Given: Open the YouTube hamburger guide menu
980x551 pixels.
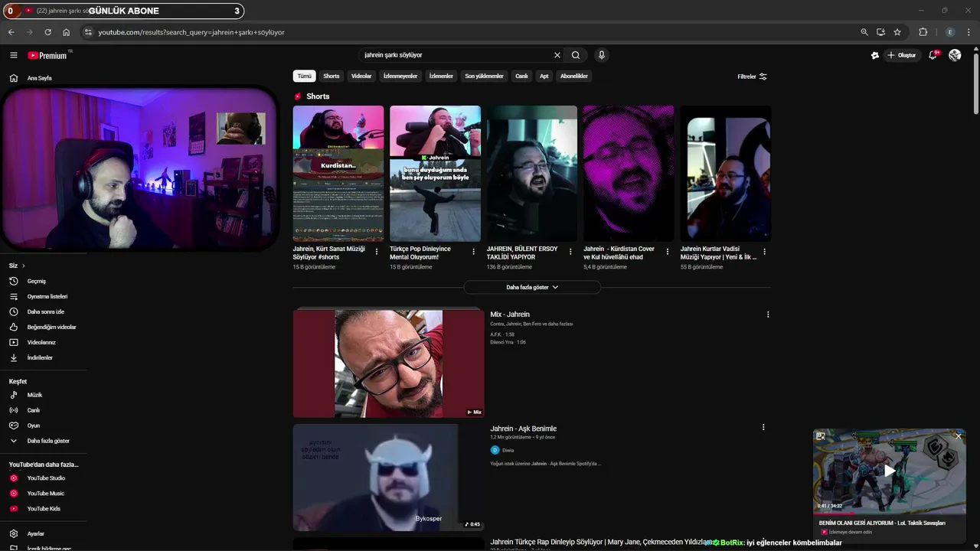Looking at the screenshot, I should click(x=13, y=55).
